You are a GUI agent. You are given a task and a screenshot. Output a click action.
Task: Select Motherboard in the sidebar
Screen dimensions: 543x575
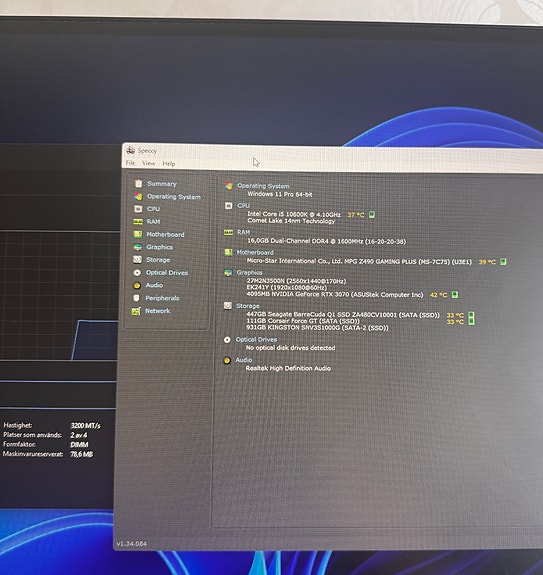coord(165,234)
